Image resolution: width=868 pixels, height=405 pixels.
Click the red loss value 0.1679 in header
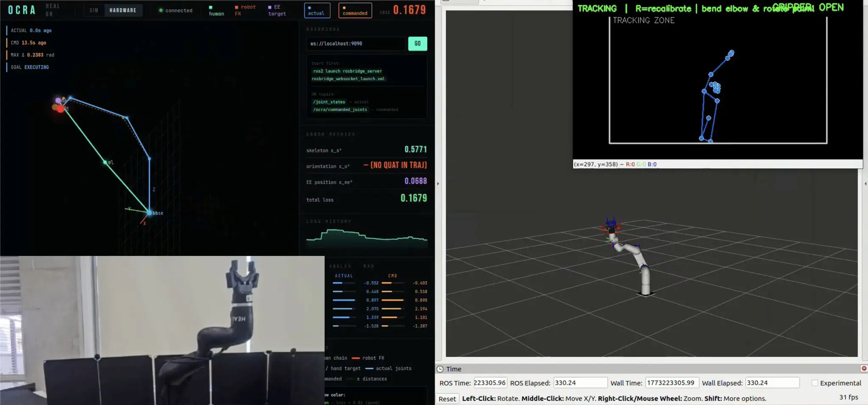[x=409, y=10]
